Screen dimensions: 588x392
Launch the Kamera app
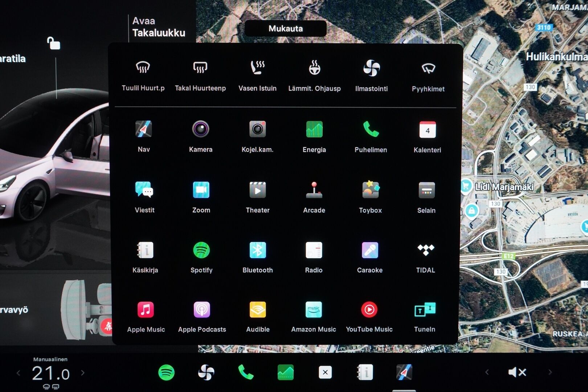click(201, 136)
